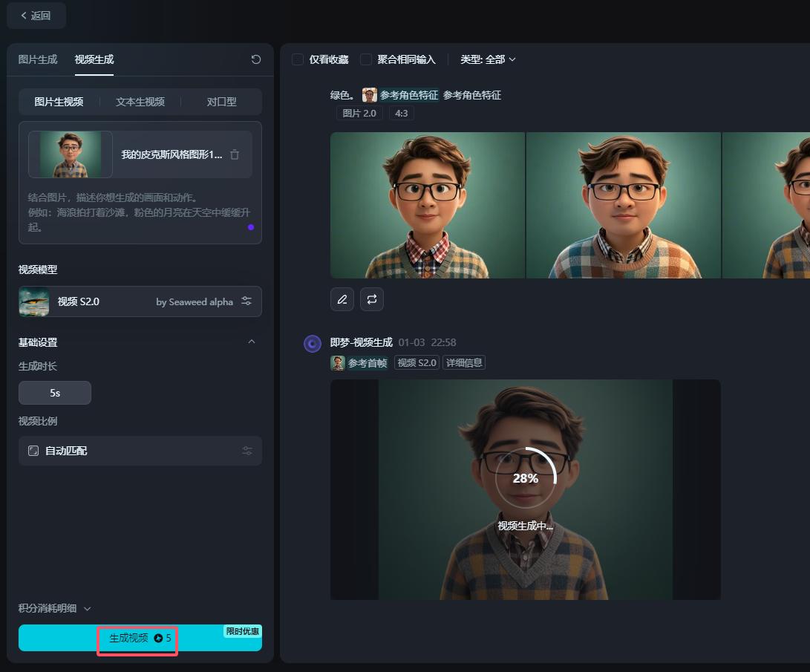Image resolution: width=810 pixels, height=672 pixels.
Task: Collapse the 基础设置 section
Action: [x=251, y=342]
